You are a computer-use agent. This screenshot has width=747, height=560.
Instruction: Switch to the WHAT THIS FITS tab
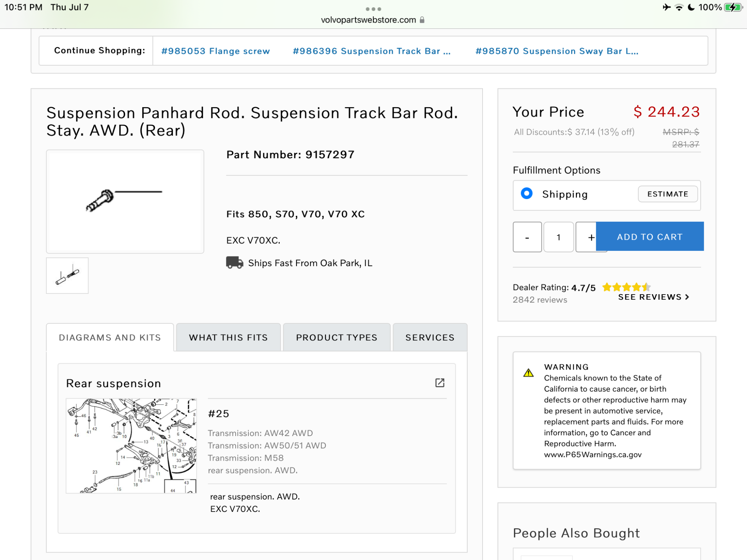click(228, 337)
